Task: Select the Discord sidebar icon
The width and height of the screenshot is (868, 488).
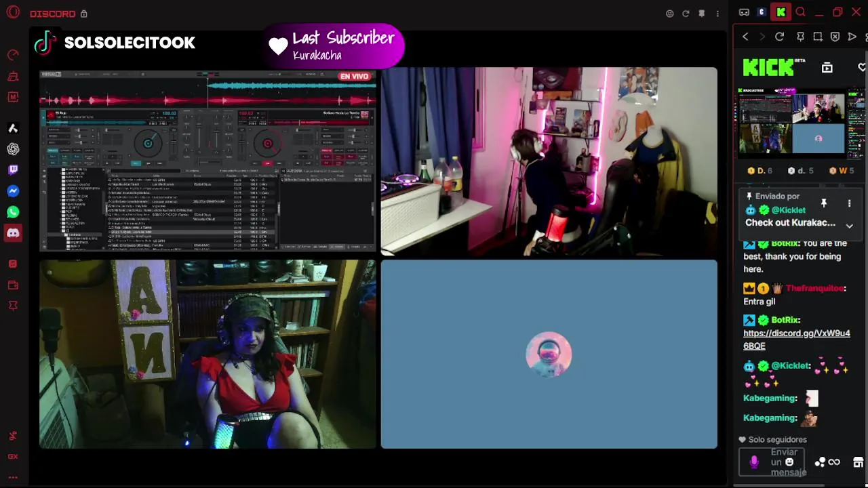Action: coord(13,233)
